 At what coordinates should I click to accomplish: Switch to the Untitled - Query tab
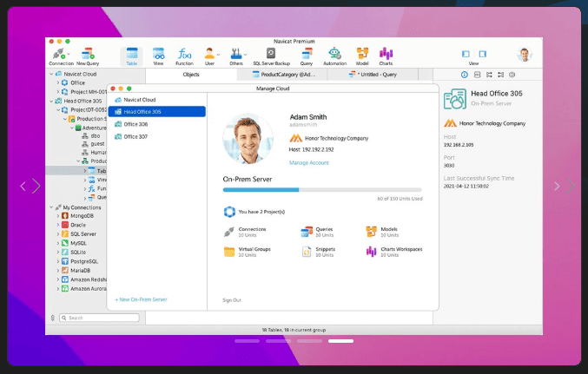(373, 75)
